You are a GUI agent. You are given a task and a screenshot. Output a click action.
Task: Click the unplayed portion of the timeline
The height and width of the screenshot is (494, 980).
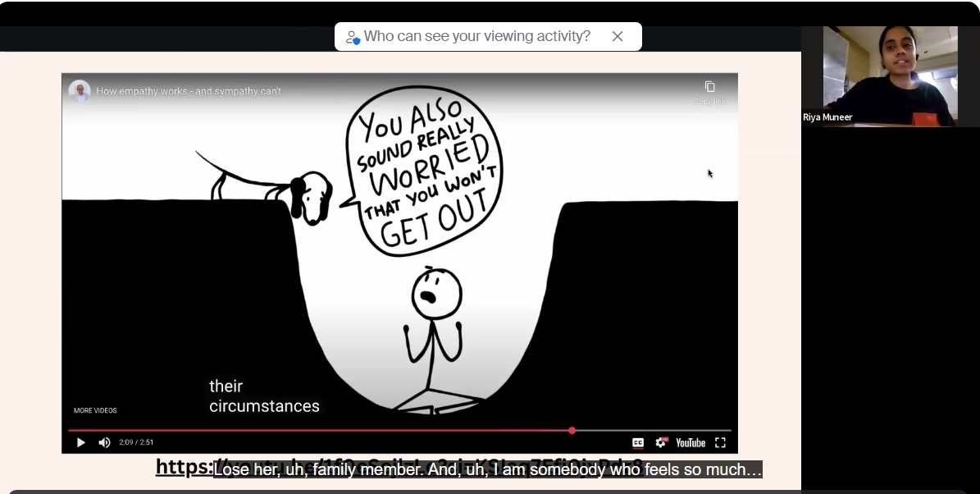pos(652,430)
